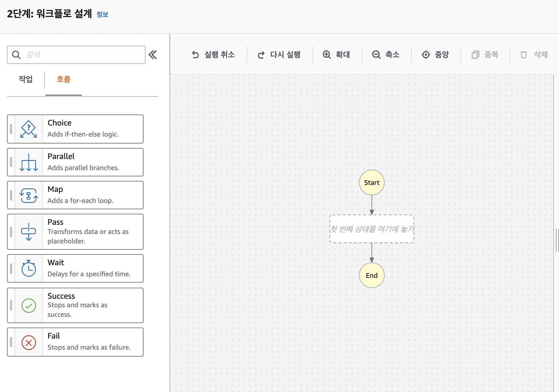This screenshot has width=559, height=392.
Task: Click the right panel resize handle
Action: coord(557,240)
